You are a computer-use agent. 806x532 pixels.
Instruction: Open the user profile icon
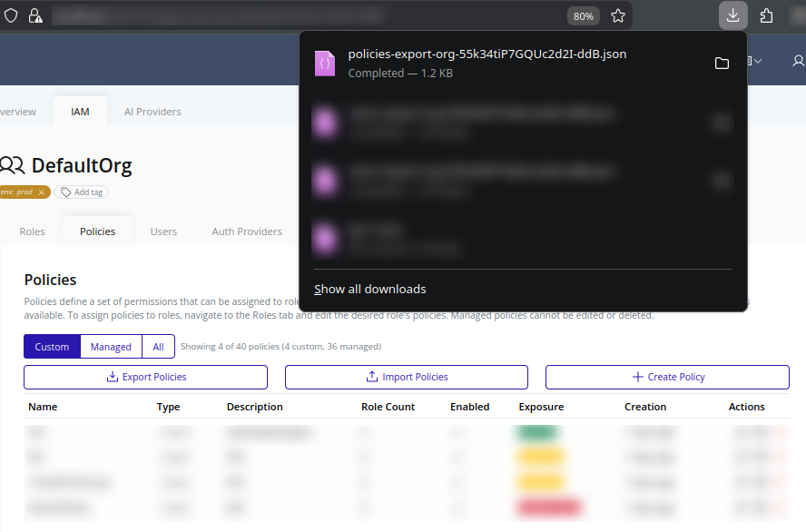pos(797,61)
